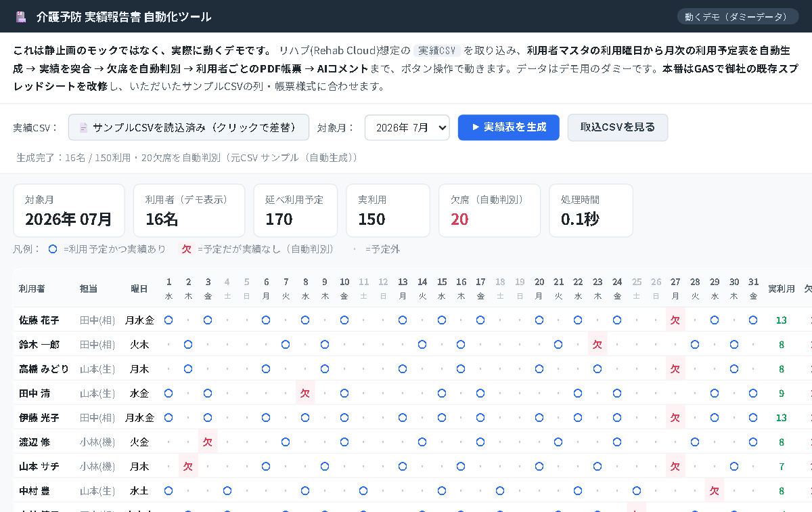Select the 実利用 150 stat card

click(388, 211)
